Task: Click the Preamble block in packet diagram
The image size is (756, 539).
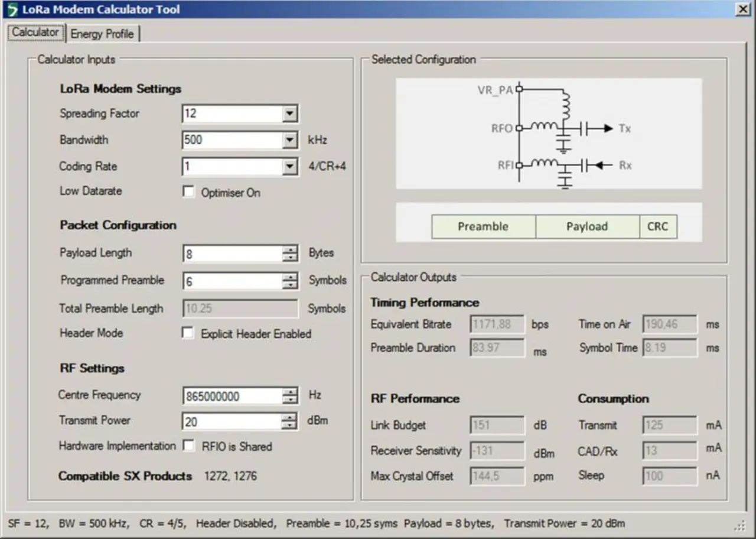Action: [484, 226]
